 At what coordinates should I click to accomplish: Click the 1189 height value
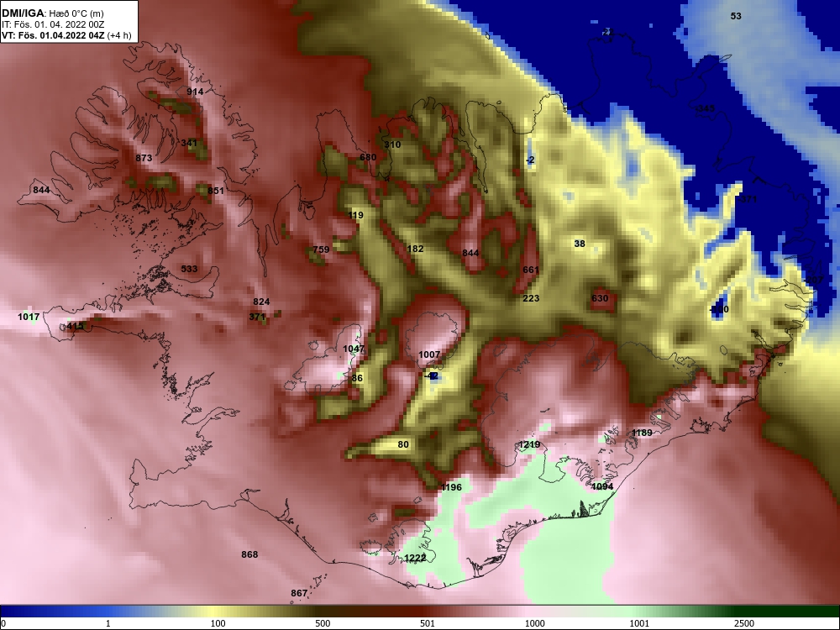pyautogui.click(x=642, y=433)
